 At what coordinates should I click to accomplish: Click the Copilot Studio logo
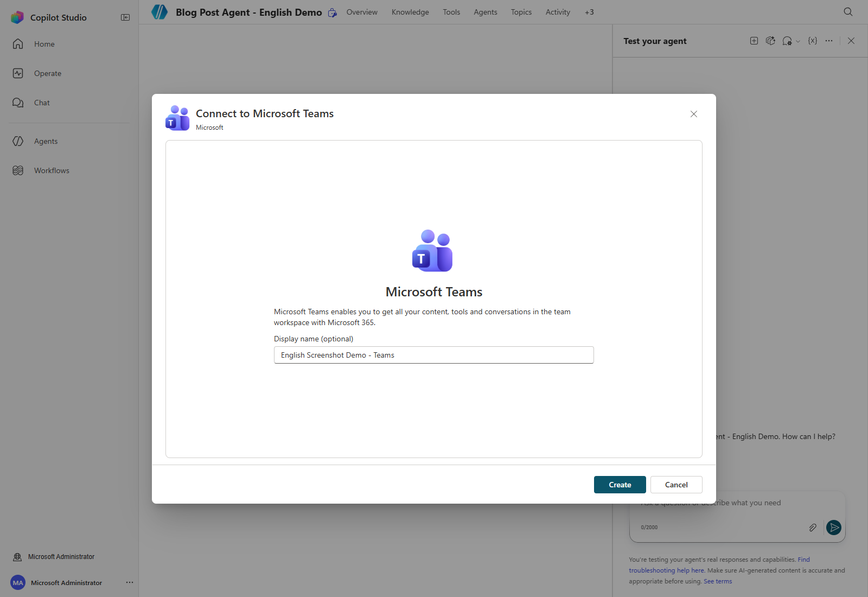click(x=17, y=17)
